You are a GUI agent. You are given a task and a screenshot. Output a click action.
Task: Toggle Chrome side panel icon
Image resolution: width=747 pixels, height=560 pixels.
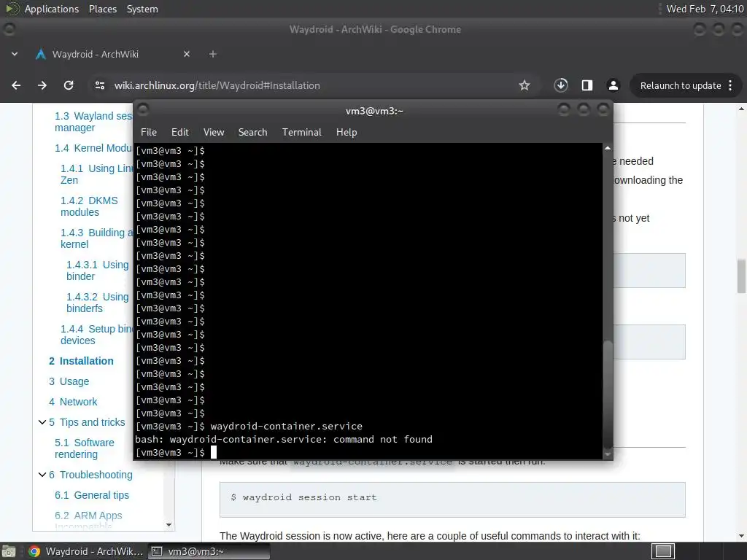click(x=587, y=85)
